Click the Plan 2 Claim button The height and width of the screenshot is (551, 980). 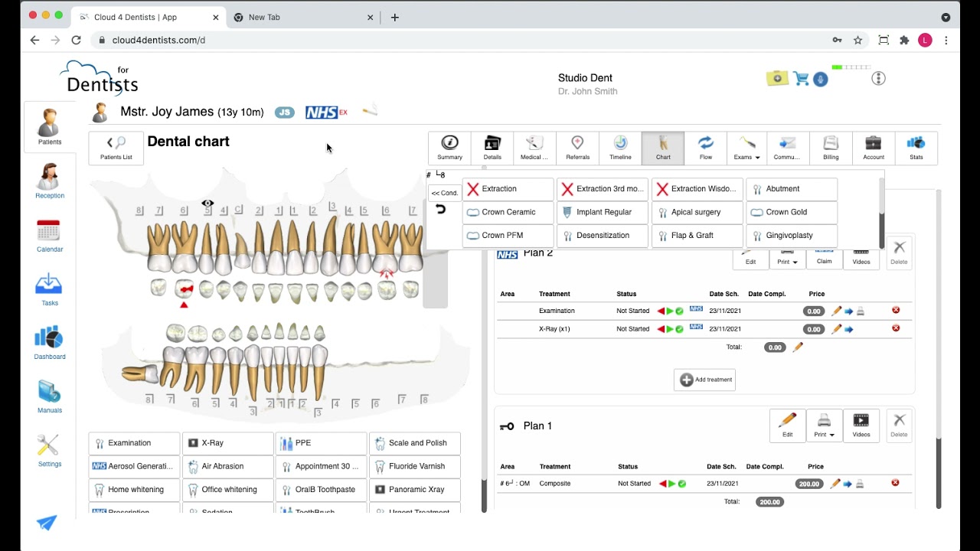pos(824,259)
